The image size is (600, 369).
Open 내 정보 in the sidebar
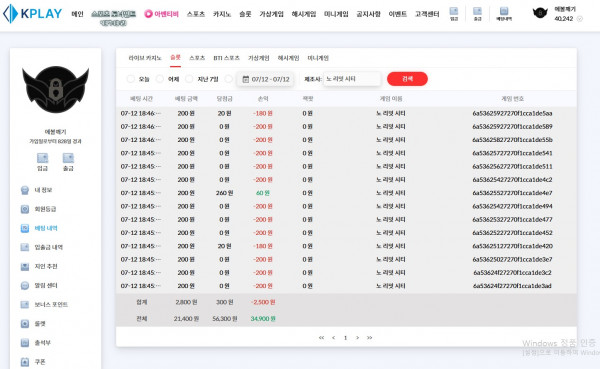(43, 190)
